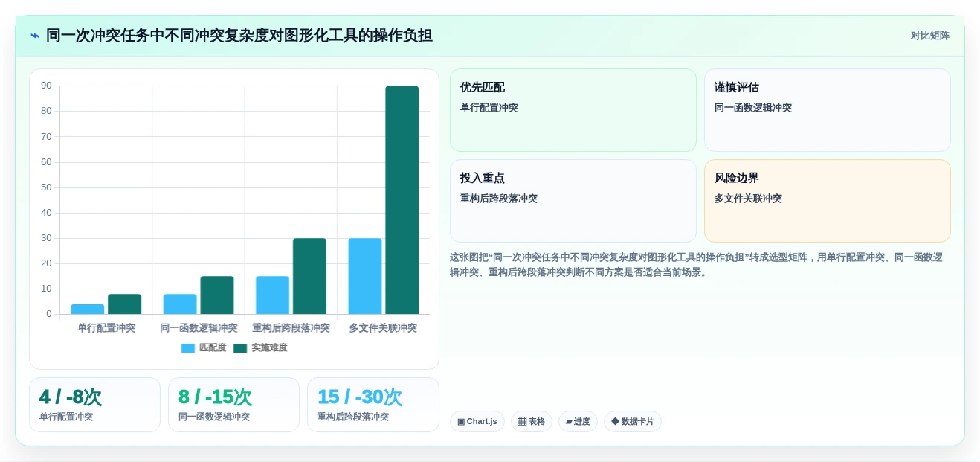Click the panel title about 图形化工具的操作负担
980x462 pixels.
pyautogui.click(x=239, y=36)
